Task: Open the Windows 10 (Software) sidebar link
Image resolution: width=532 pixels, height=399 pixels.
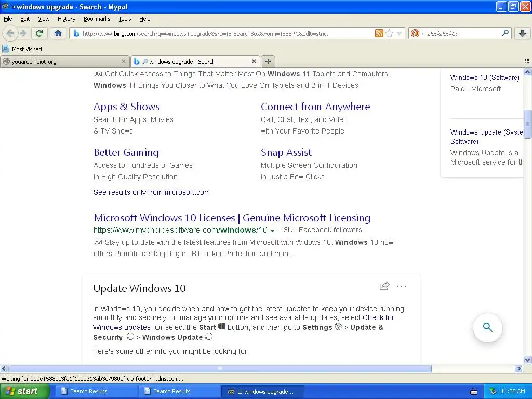Action: pyautogui.click(x=485, y=77)
